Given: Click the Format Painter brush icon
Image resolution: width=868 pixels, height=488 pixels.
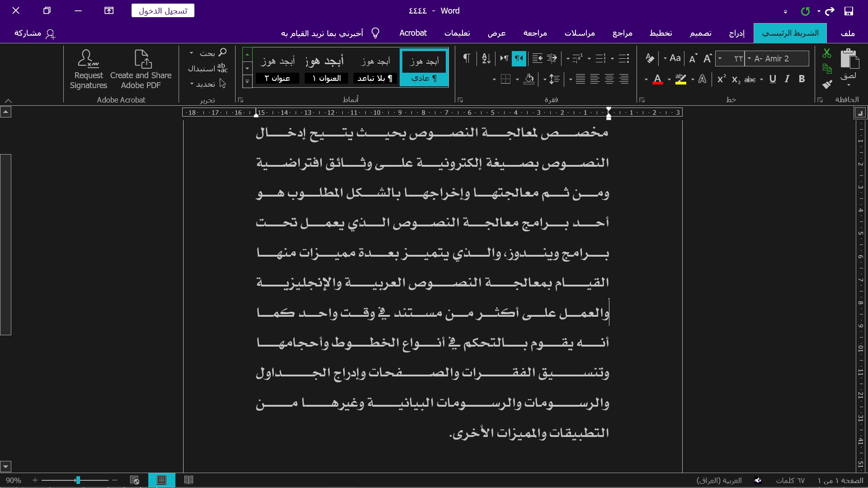Looking at the screenshot, I should 827,84.
